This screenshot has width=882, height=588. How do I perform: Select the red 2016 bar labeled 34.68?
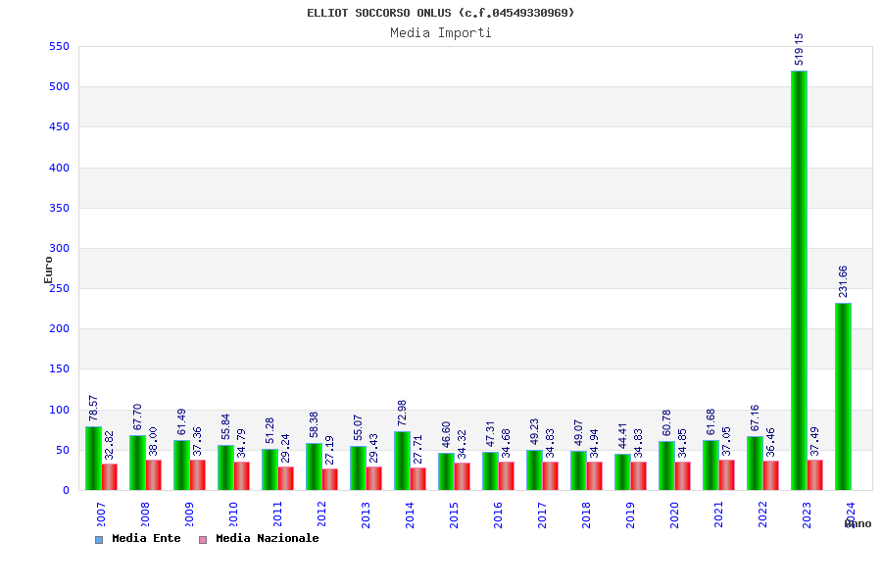[x=507, y=476]
